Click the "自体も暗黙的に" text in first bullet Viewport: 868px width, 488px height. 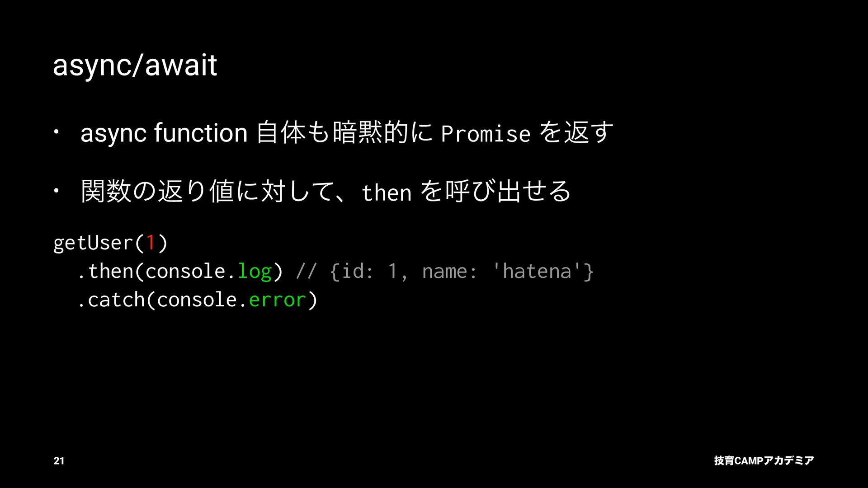coord(344,133)
